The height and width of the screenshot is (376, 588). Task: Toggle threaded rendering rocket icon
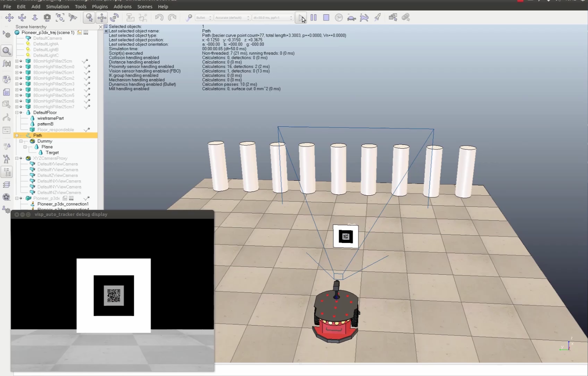tap(377, 17)
